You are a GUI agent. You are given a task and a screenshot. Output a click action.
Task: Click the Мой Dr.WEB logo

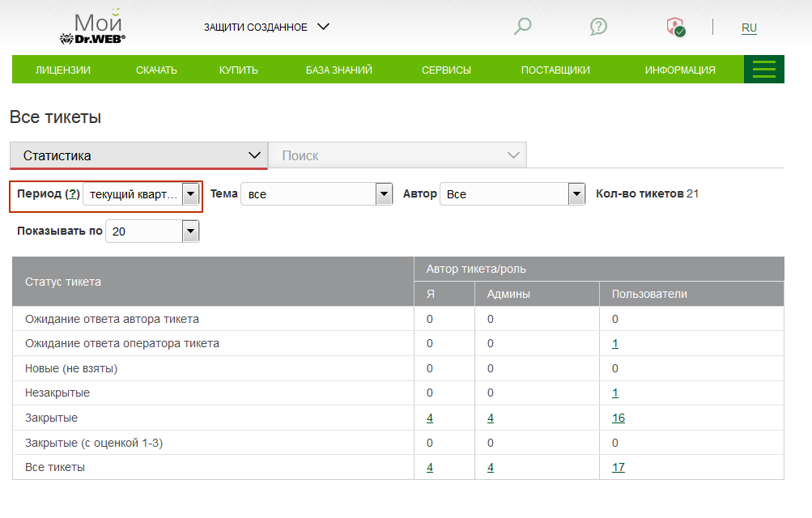click(x=93, y=27)
